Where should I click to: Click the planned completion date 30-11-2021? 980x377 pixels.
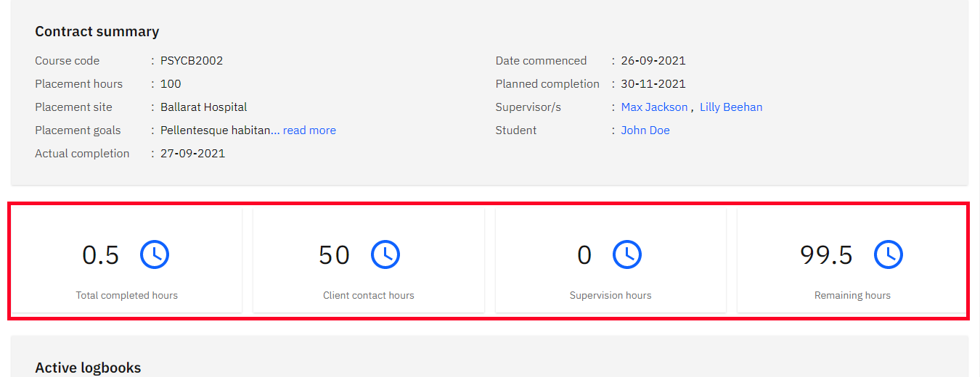coord(653,84)
